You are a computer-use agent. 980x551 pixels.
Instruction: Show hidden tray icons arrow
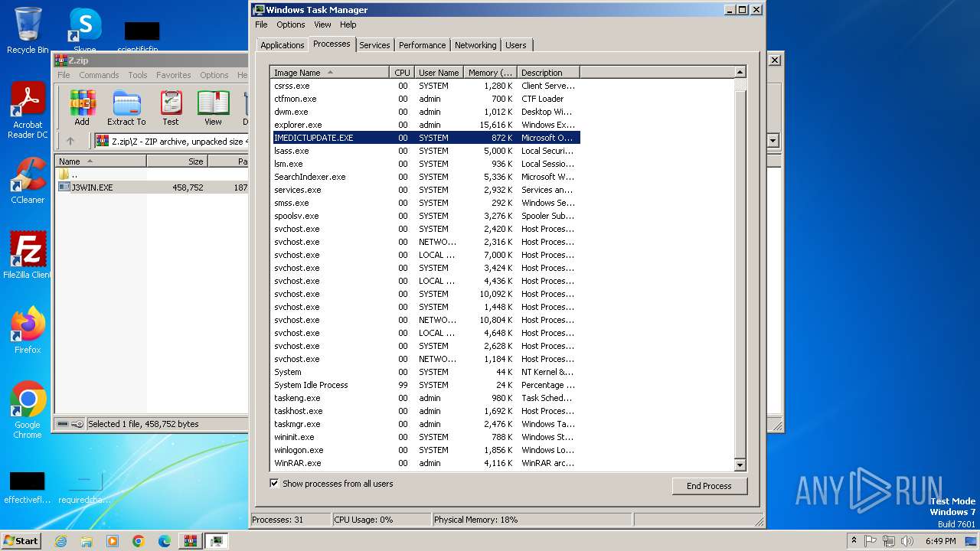(x=854, y=541)
